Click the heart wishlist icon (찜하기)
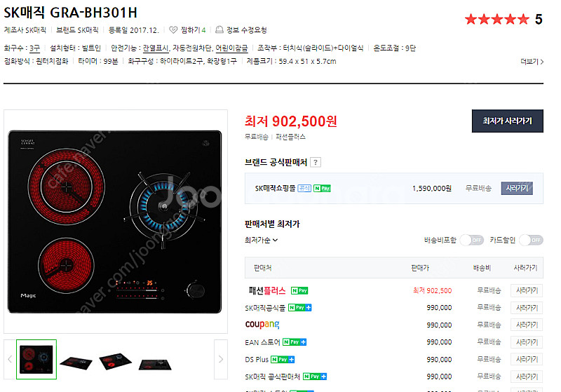 (173, 30)
